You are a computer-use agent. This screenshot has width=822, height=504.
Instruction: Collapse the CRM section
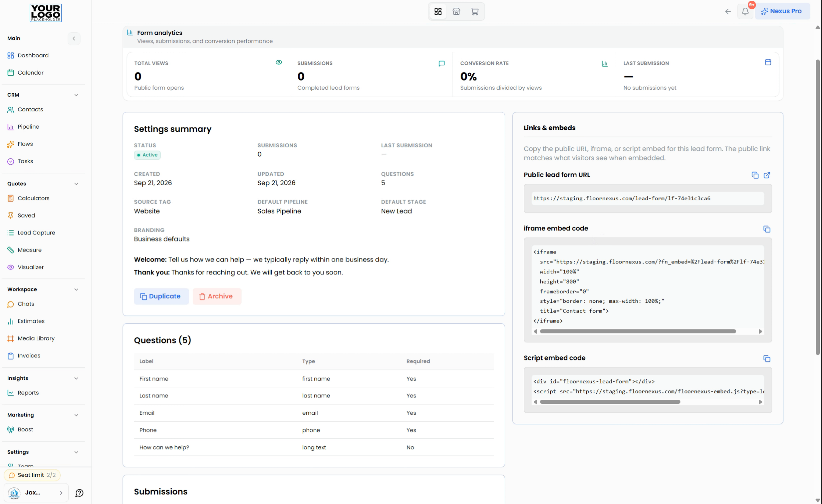tap(76, 95)
